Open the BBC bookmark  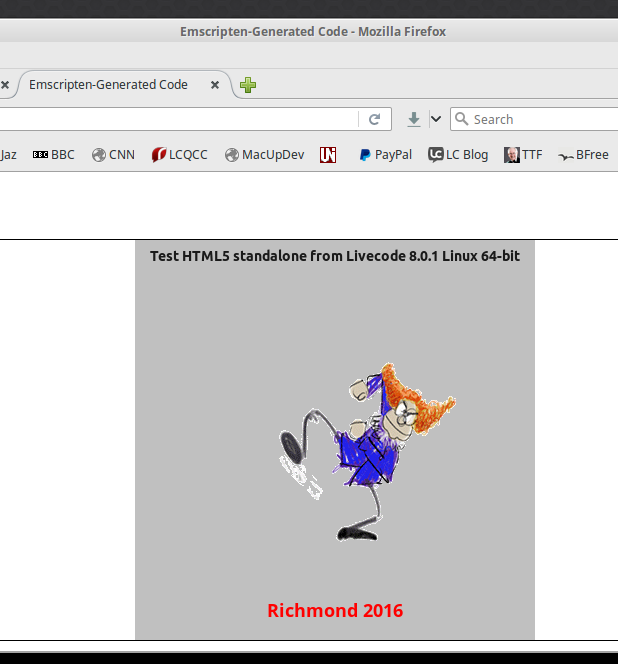(x=54, y=155)
